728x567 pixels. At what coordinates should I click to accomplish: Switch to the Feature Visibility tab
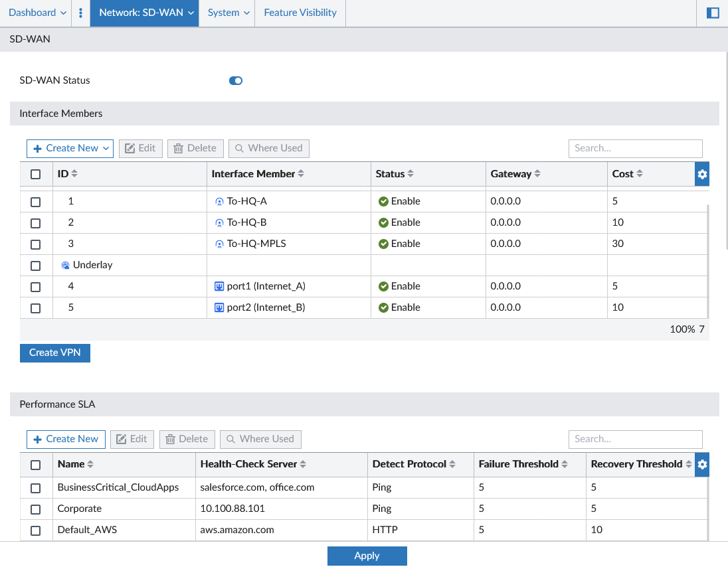click(300, 13)
